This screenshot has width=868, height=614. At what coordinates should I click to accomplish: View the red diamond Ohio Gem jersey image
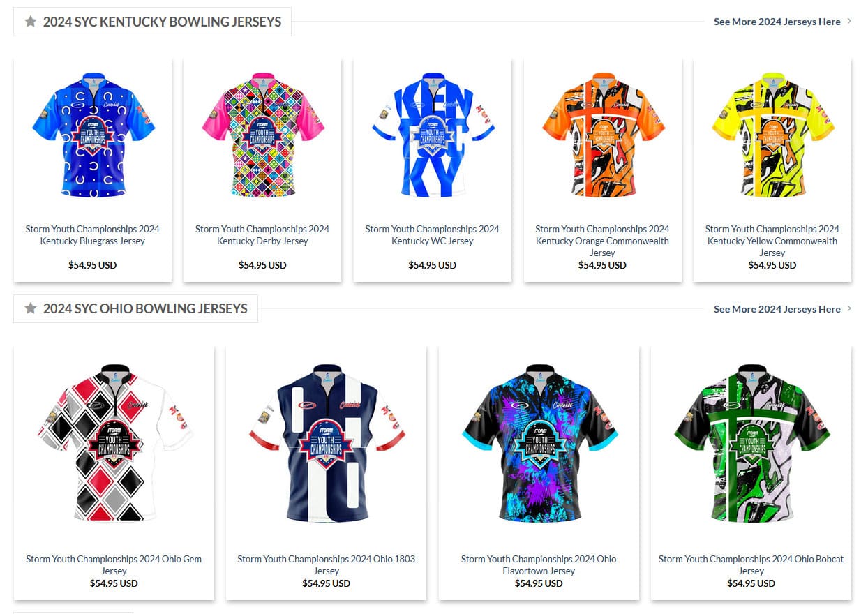pos(114,443)
